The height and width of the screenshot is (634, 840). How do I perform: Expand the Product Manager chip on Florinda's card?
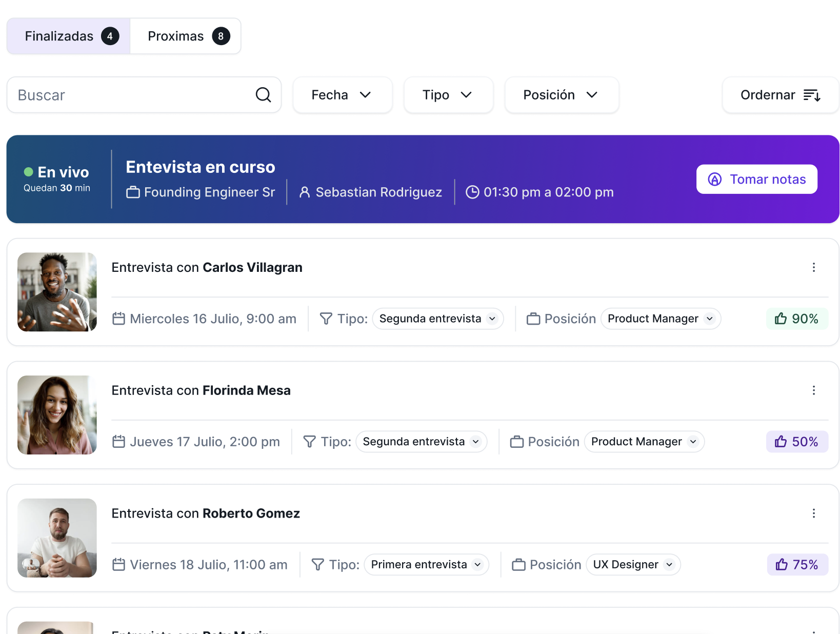coord(644,441)
